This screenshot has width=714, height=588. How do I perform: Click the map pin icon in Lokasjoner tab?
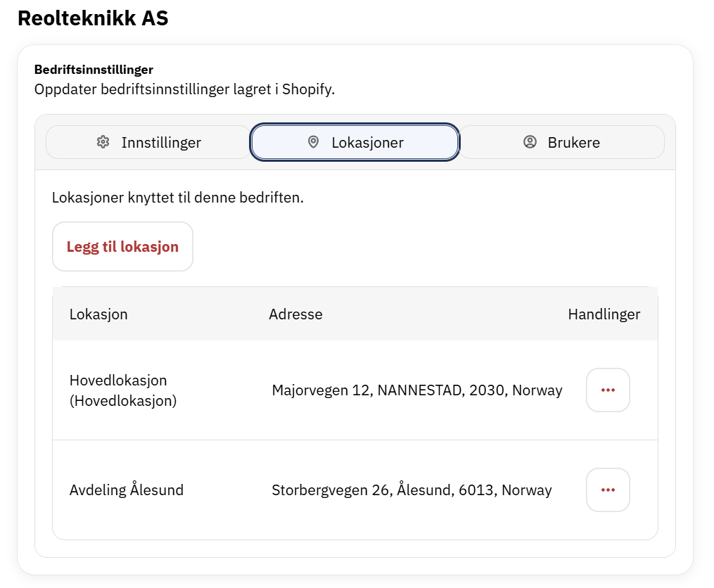click(313, 142)
